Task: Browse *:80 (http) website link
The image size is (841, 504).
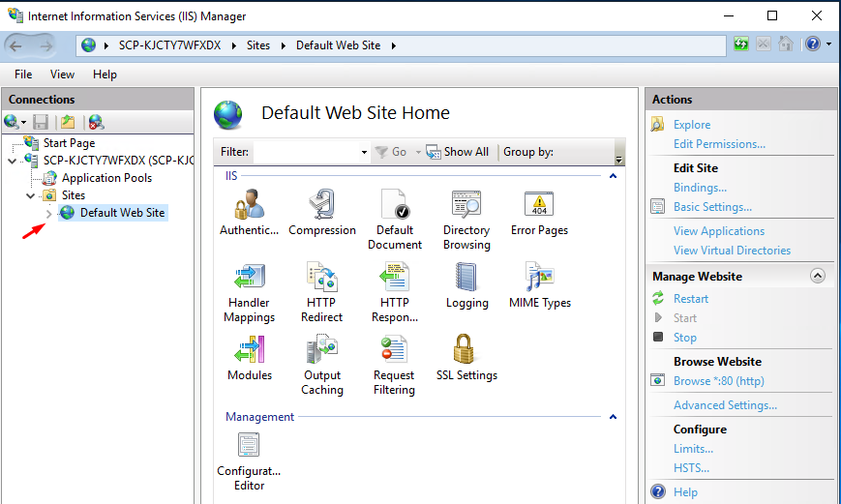Action: pyautogui.click(x=719, y=381)
